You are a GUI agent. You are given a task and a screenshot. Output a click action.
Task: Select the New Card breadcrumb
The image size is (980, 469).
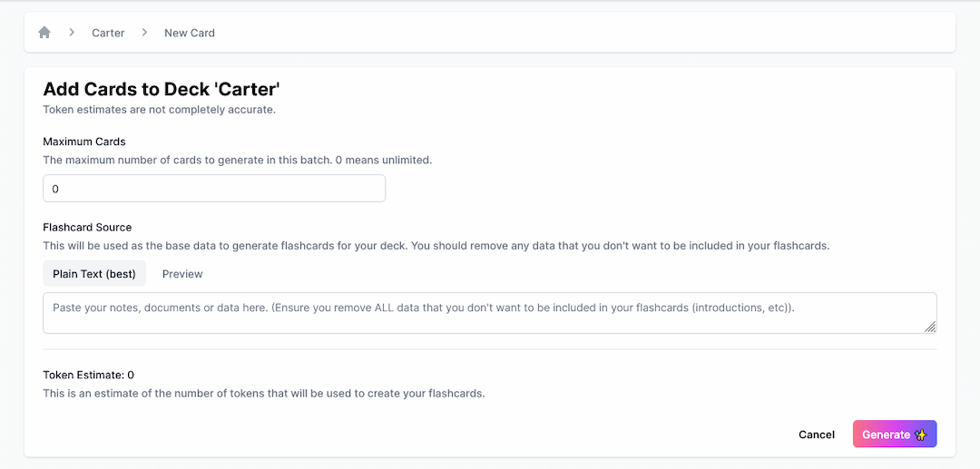pos(190,33)
